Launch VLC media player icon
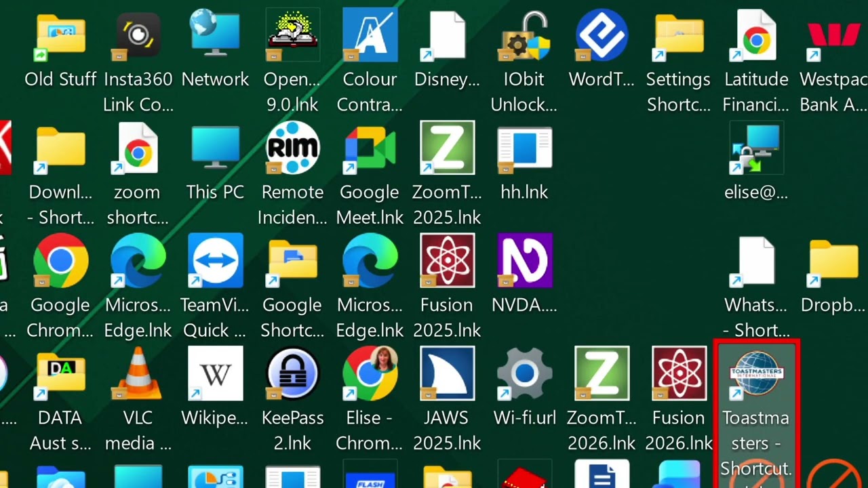 (138, 374)
